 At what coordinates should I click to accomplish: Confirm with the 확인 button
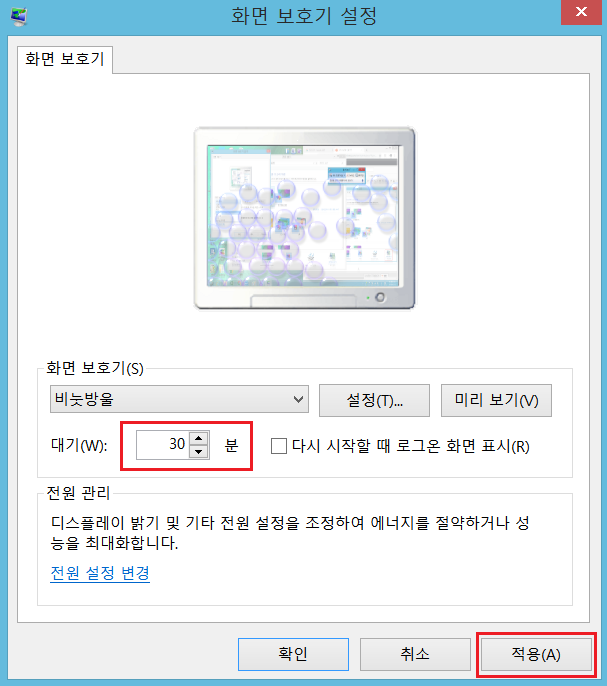point(293,654)
